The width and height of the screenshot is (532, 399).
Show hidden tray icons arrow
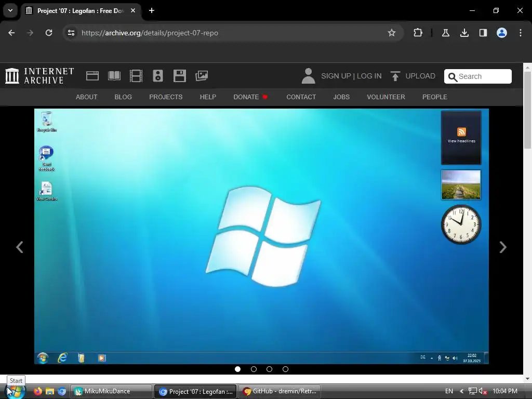(x=461, y=391)
